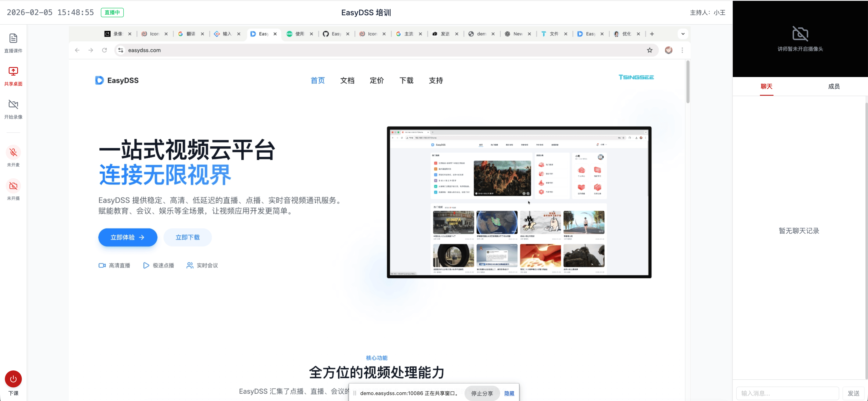
Task: Open the browser three-dot menu
Action: click(x=682, y=50)
